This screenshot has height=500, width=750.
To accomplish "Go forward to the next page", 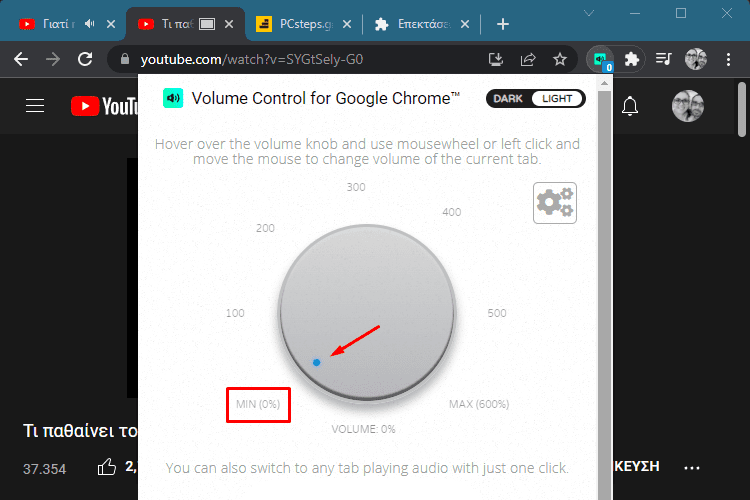I will coord(53,59).
